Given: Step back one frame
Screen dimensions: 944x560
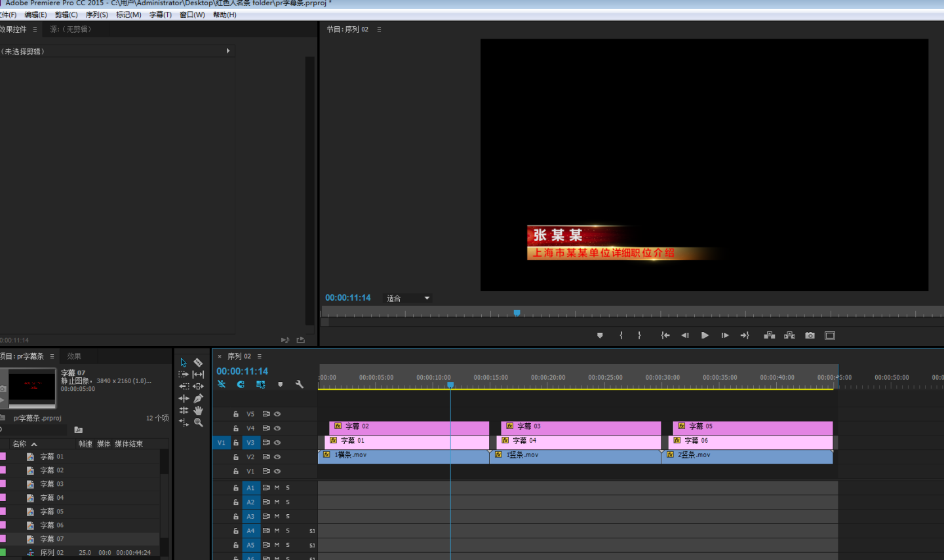Looking at the screenshot, I should (685, 335).
